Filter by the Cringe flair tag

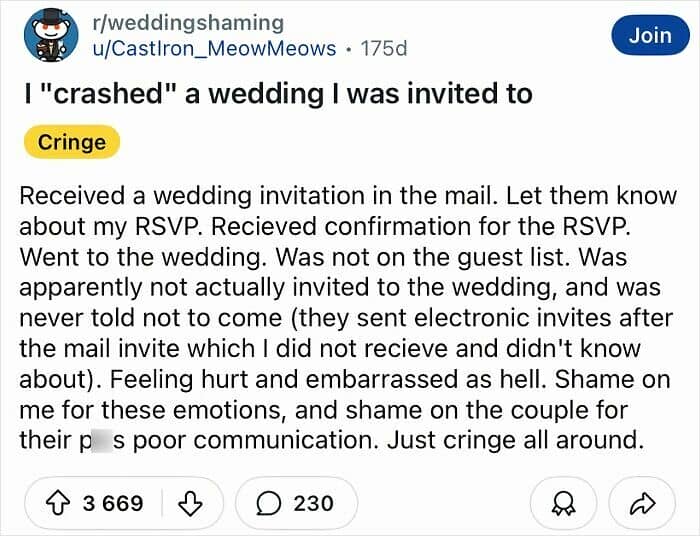[x=72, y=142]
